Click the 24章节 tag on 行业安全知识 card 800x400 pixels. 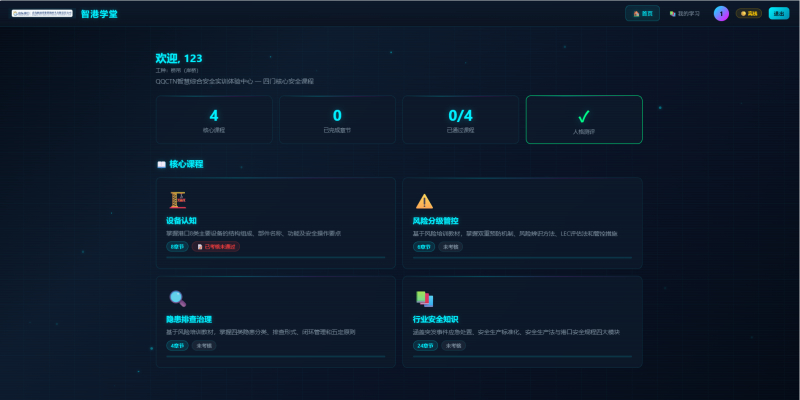[425, 345]
